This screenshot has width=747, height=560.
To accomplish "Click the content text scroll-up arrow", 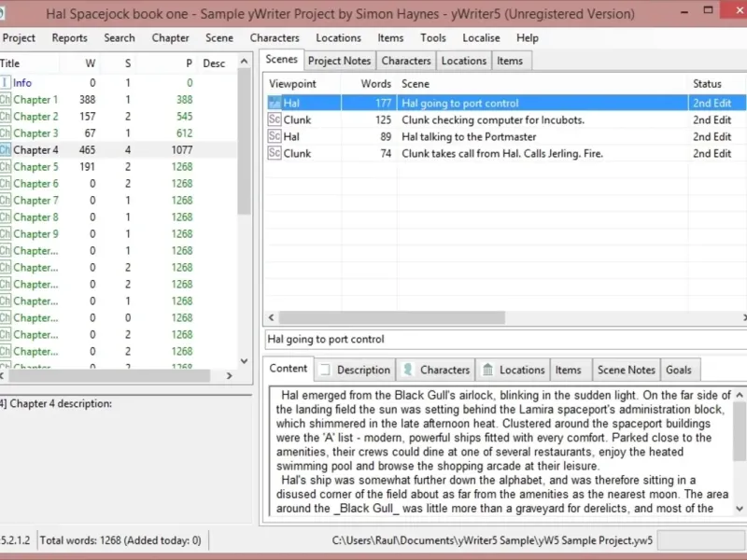I will point(740,395).
